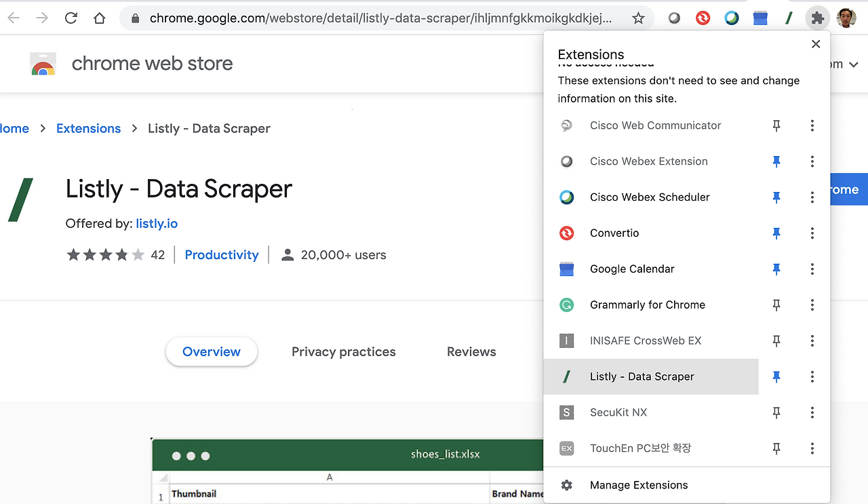Click the Listly - Data Scraper breadcrumb text
This screenshot has width=868, height=504.
210,128
